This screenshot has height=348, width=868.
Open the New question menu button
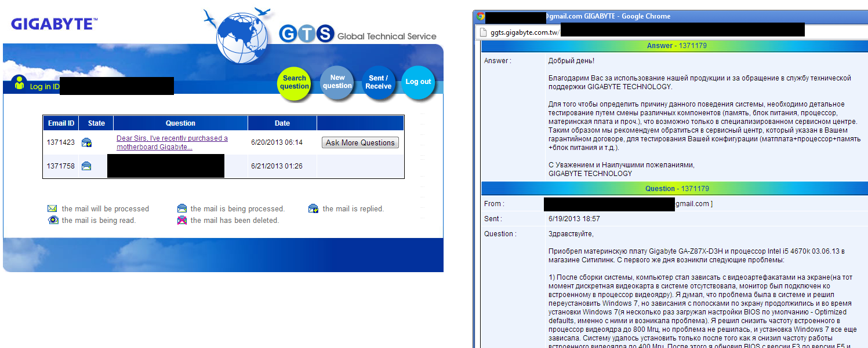coord(337,82)
